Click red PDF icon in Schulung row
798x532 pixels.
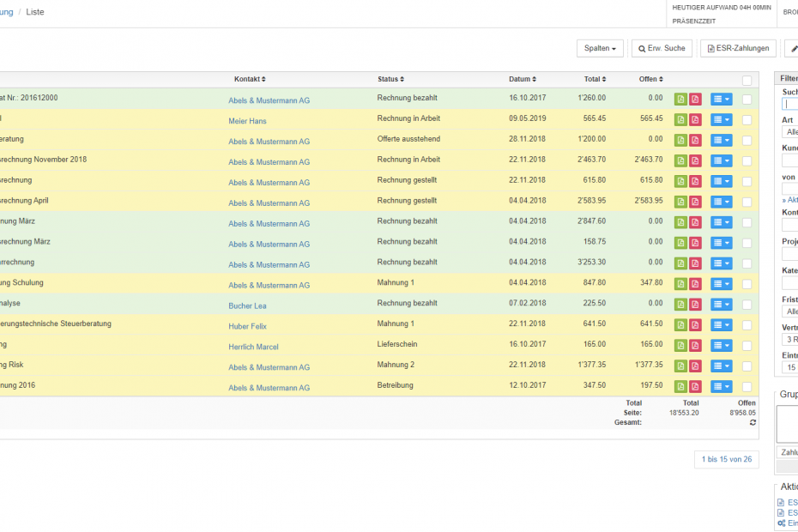point(695,284)
